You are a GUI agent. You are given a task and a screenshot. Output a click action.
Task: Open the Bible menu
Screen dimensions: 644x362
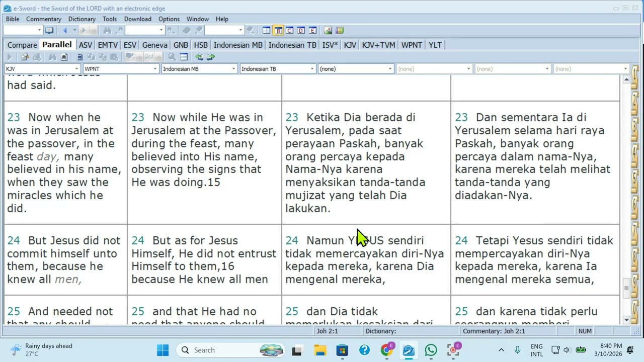click(13, 19)
